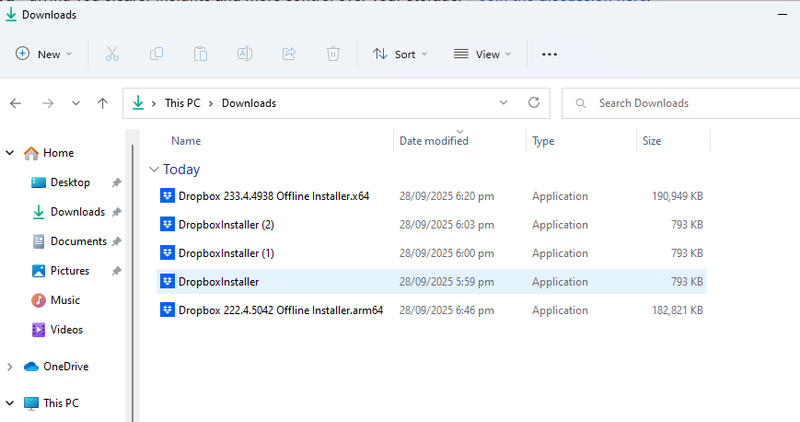Open the Sort options dropdown
The height and width of the screenshot is (422, 800).
point(400,54)
